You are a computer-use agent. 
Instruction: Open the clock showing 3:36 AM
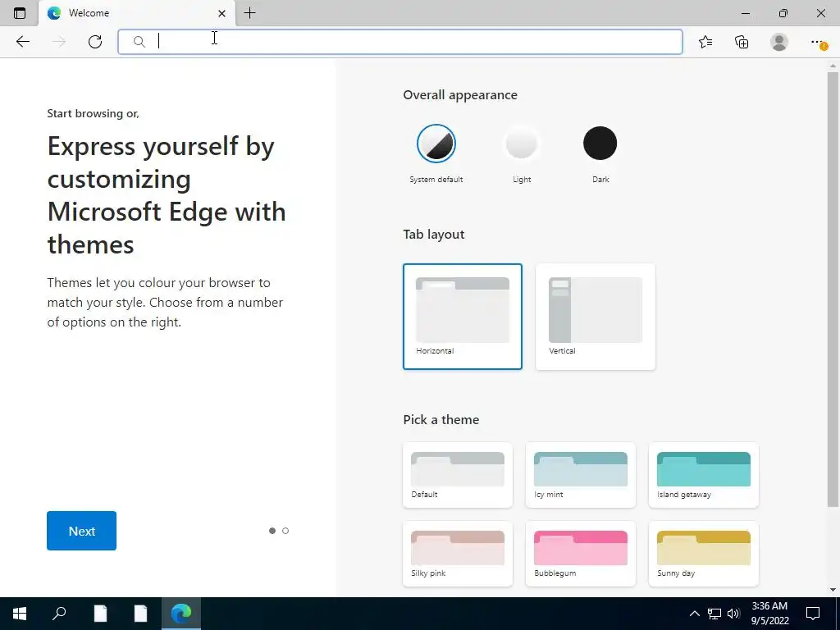coord(769,614)
